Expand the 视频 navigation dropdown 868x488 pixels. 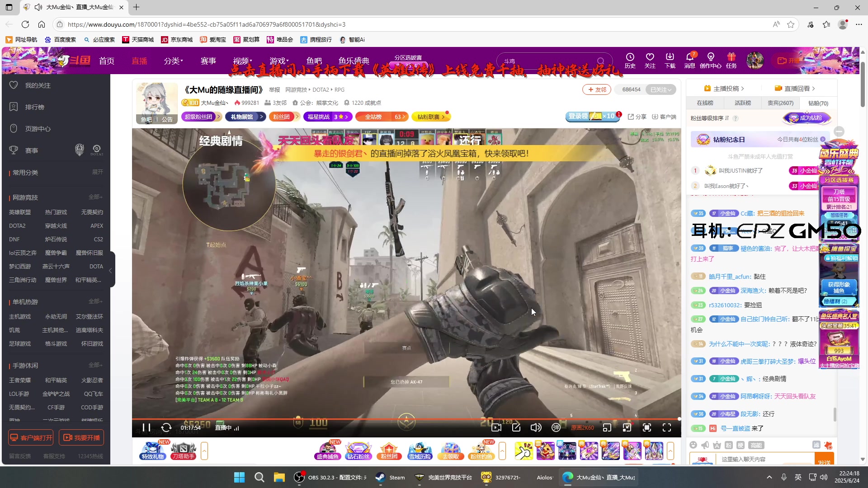click(243, 61)
